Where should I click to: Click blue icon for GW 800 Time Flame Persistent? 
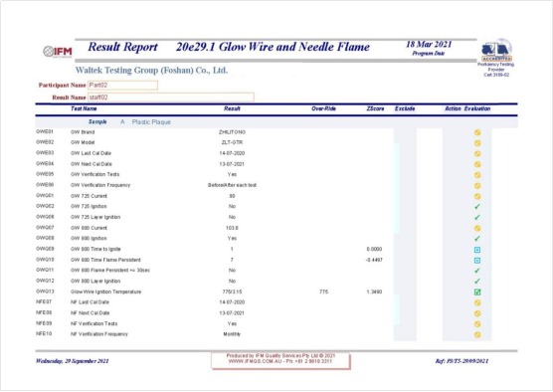pyautogui.click(x=477, y=261)
